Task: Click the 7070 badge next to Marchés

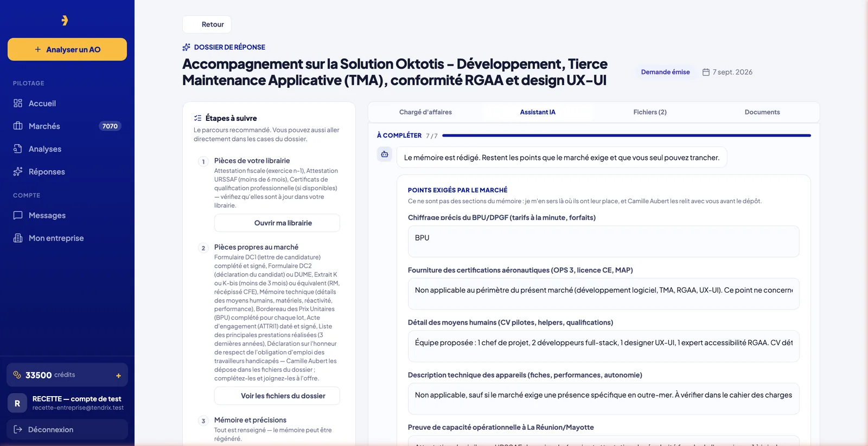Action: pyautogui.click(x=110, y=126)
